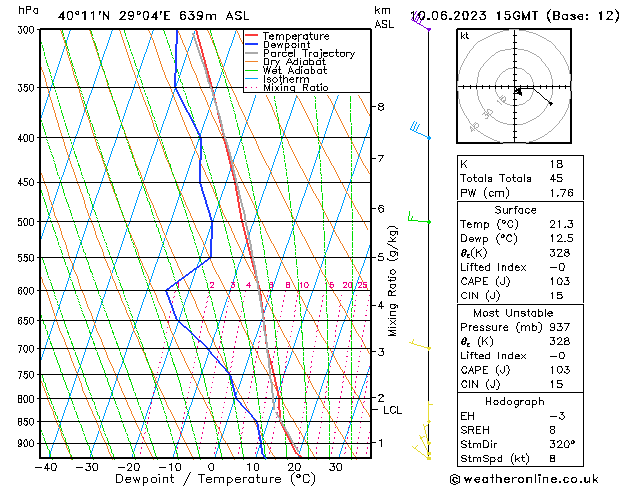This screenshot has width=629, height=486.
Task: Click the yellow wind barb at 700 hPa
Action: [420, 344]
